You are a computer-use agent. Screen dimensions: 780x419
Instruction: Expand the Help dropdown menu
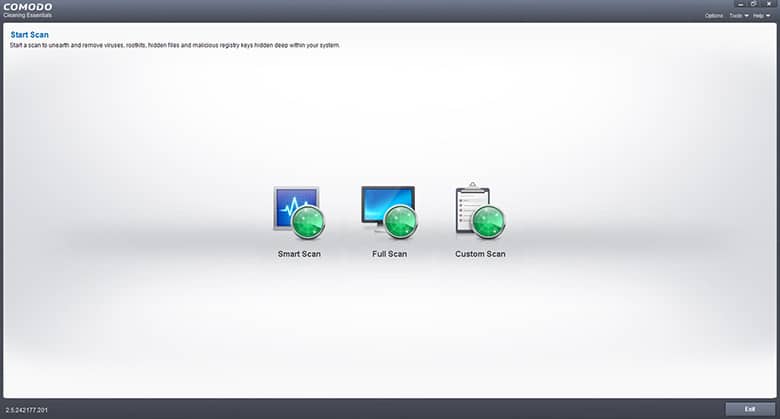[761, 16]
